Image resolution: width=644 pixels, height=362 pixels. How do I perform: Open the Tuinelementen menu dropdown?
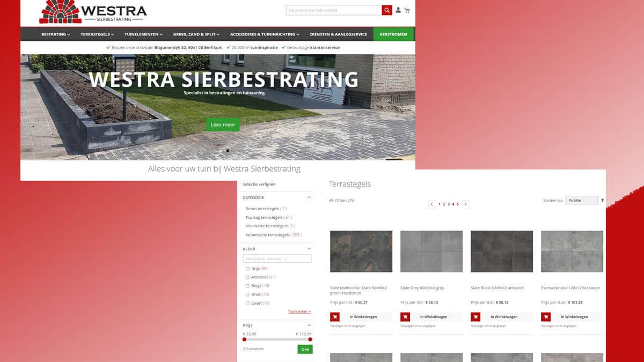click(x=143, y=34)
